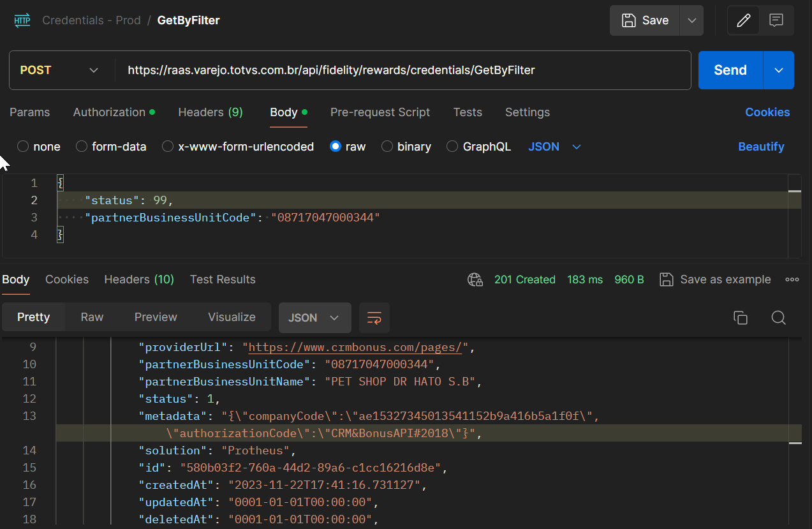This screenshot has width=812, height=529.
Task: Open the POST method dropdown
Action: (x=60, y=70)
